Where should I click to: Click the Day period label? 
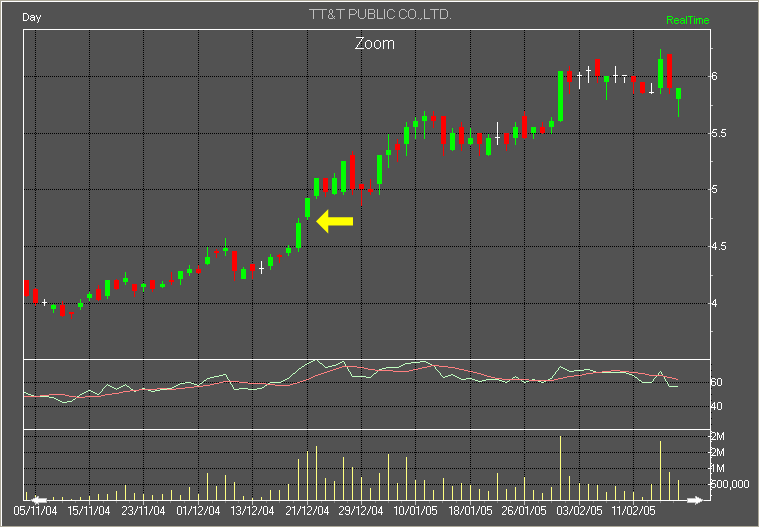pyautogui.click(x=32, y=17)
